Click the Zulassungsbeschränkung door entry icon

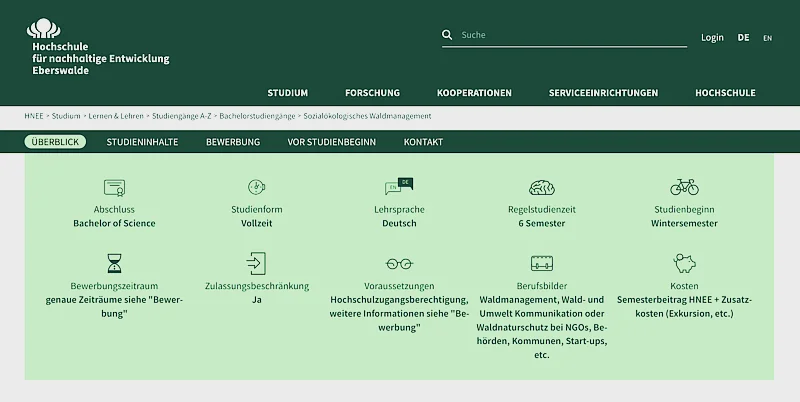pyautogui.click(x=256, y=264)
